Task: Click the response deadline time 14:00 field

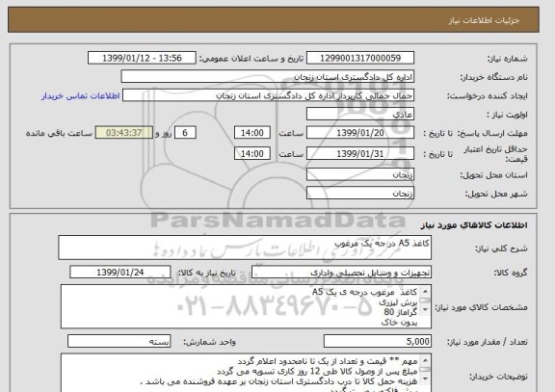Action: tap(252, 133)
